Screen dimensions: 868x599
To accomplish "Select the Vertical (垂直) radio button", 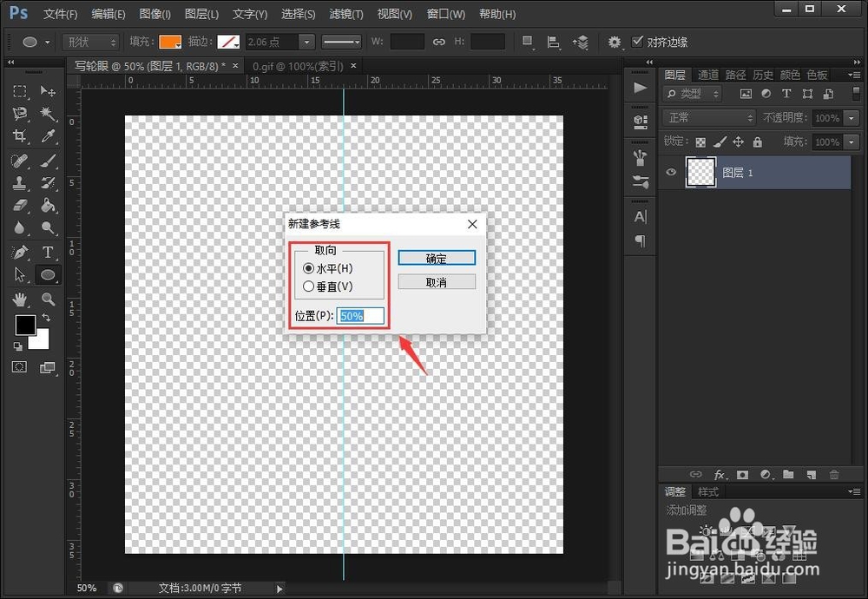I will [x=308, y=286].
